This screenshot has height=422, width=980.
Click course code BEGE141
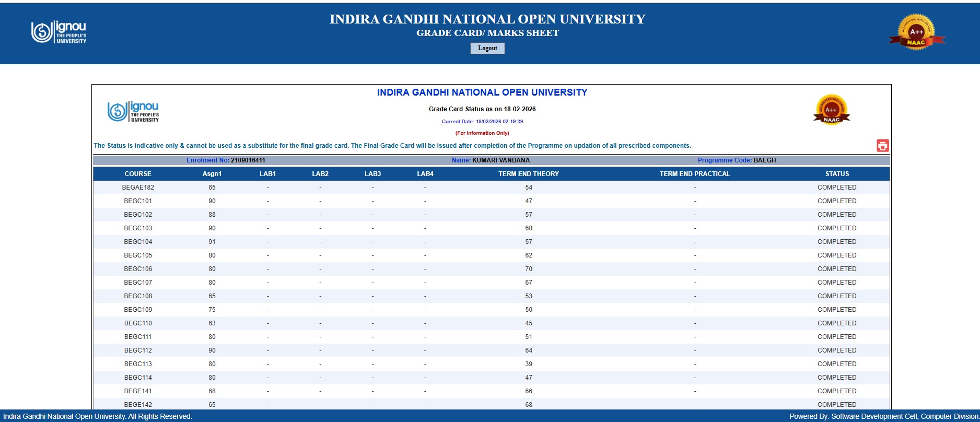pos(138,391)
